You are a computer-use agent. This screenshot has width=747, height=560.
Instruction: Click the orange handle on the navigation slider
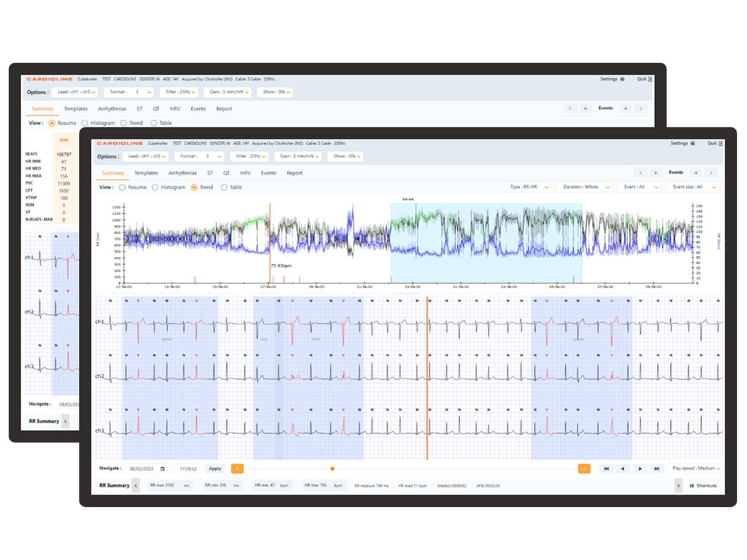tap(332, 469)
